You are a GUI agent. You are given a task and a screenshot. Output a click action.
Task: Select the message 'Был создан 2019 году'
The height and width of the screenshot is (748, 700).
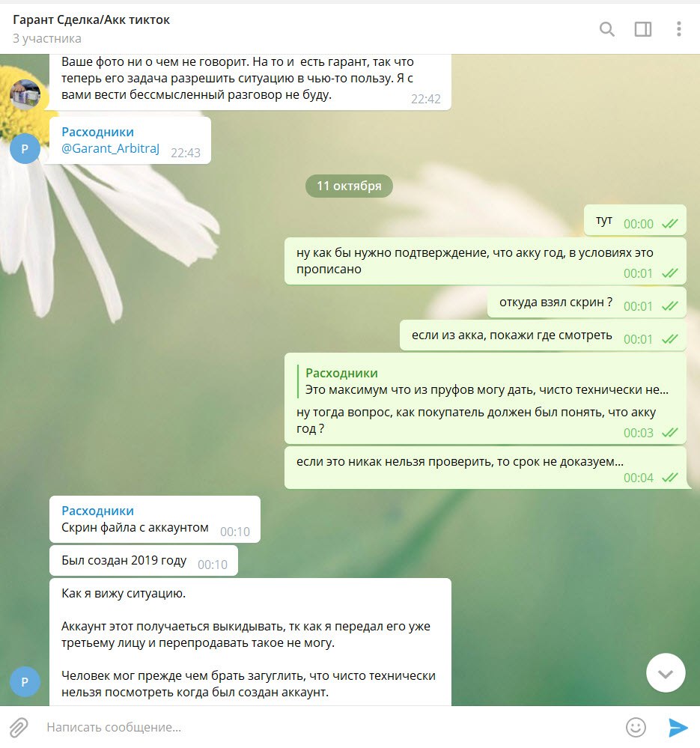(144, 561)
